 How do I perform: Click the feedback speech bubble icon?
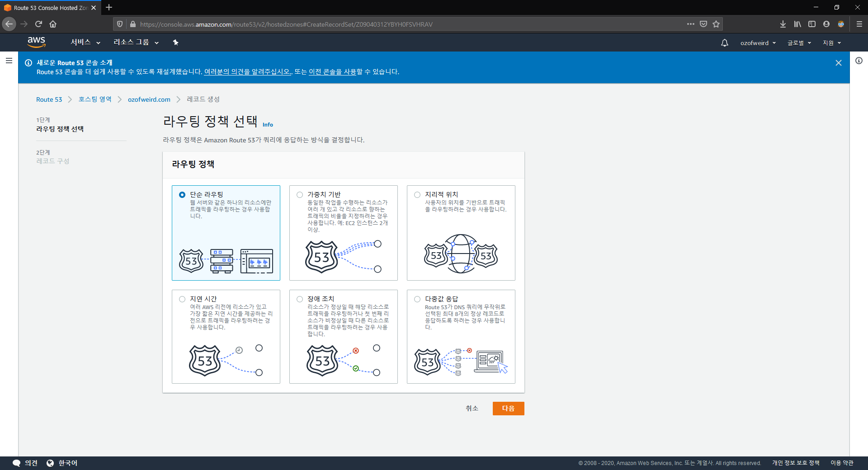pos(17,463)
